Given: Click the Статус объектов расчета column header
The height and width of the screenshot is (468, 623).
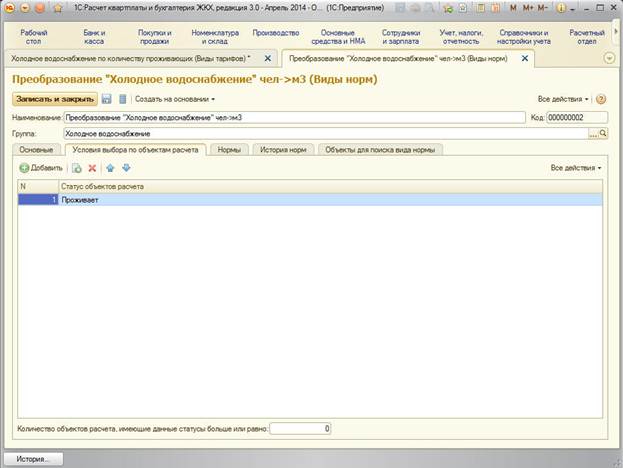Looking at the screenshot, I should [x=331, y=186].
